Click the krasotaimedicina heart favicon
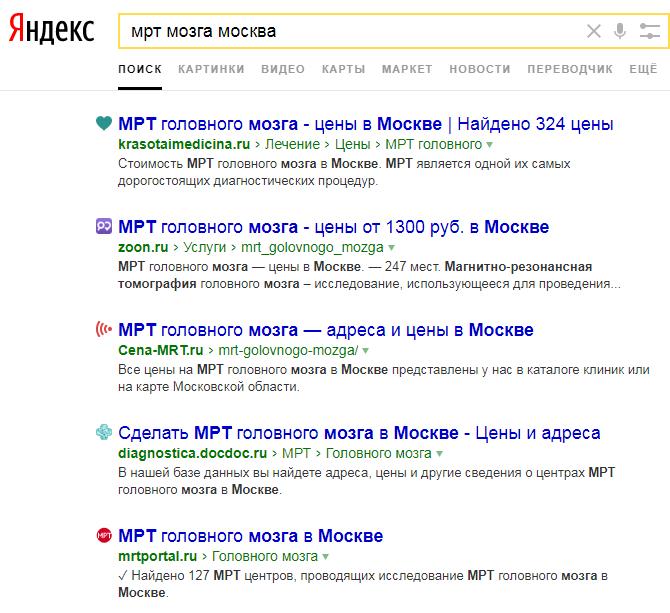This screenshot has width=670, height=613. point(104,123)
